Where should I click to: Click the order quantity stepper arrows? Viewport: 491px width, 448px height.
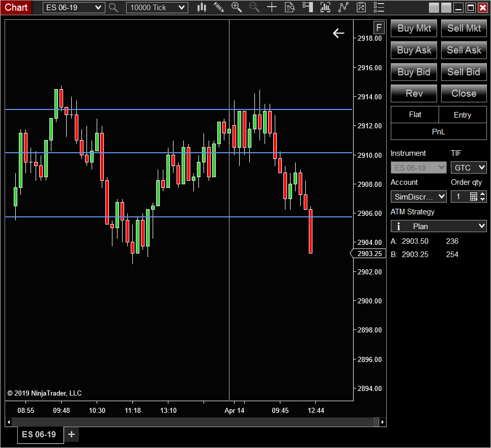click(x=482, y=197)
